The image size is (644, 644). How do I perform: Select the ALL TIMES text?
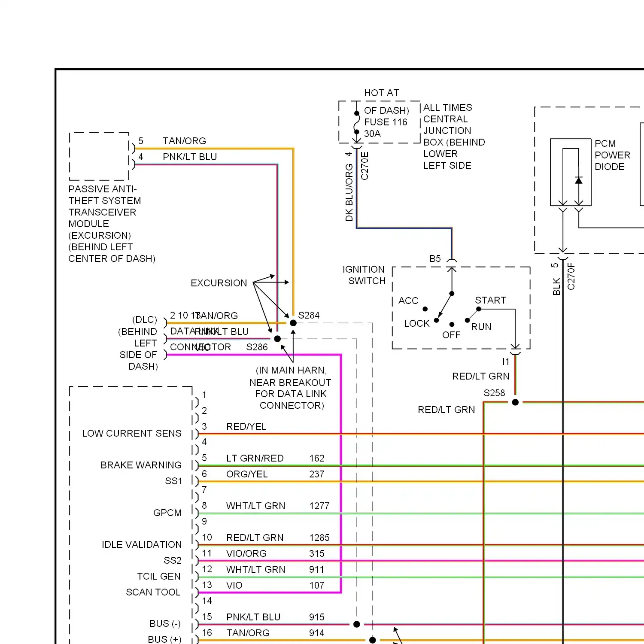[448, 108]
